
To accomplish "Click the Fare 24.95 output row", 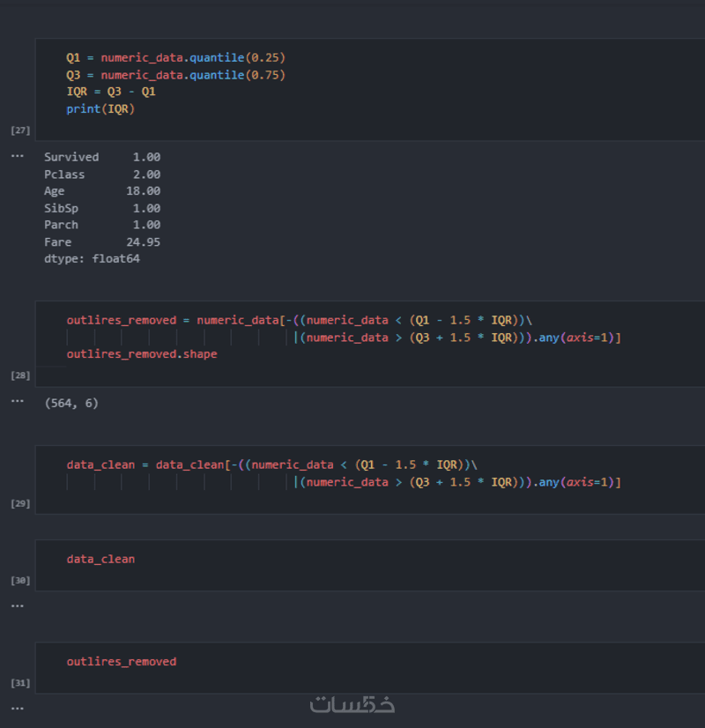I will (102, 242).
